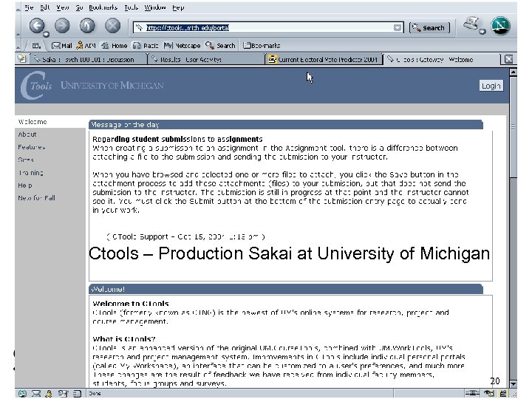Click the online/offline connection icon
532x399 pixels.
(472, 394)
